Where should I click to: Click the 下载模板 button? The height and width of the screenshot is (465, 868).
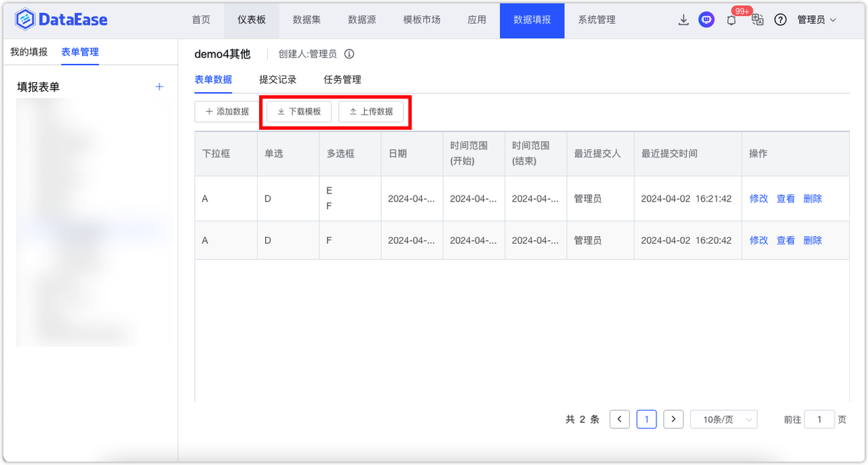coord(299,111)
